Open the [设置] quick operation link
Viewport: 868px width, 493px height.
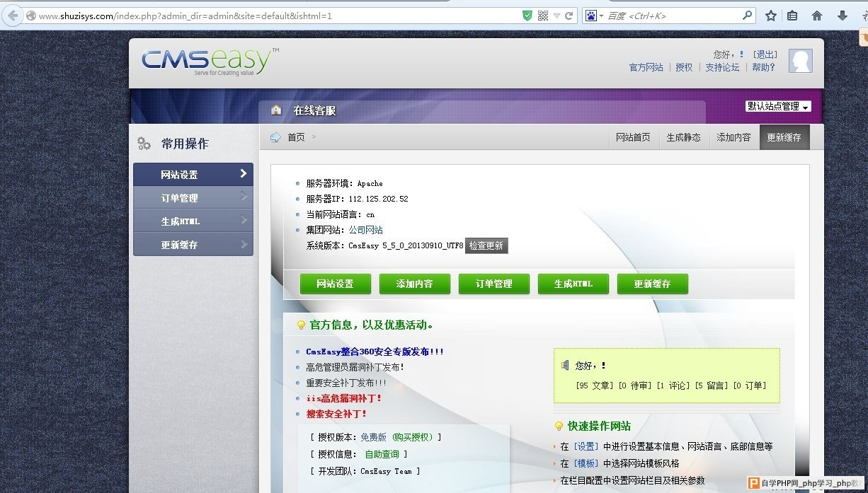(x=586, y=446)
